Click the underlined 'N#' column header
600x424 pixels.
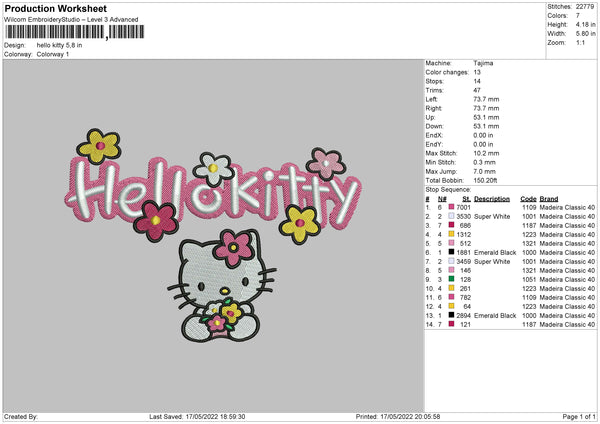pyautogui.click(x=442, y=199)
